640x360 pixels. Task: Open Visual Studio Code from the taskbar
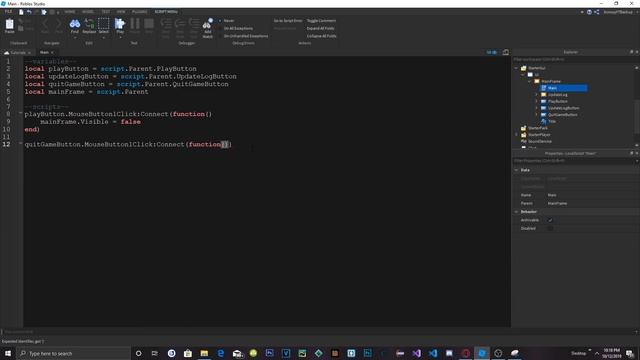(433, 353)
